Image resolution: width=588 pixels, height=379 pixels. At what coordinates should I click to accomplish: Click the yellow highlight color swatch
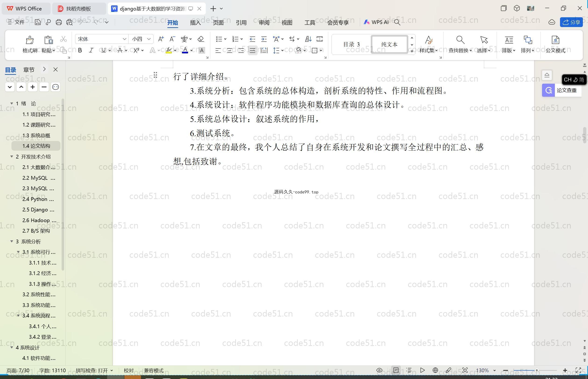coord(169,50)
